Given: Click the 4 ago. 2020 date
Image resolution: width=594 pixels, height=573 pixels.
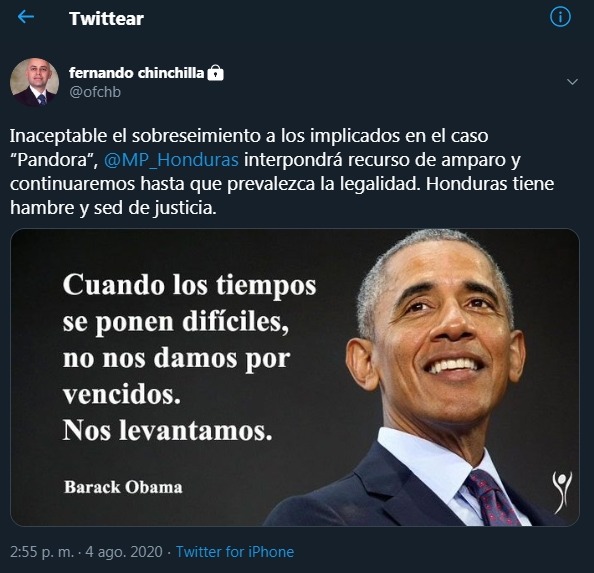Looking at the screenshot, I should tap(124, 552).
